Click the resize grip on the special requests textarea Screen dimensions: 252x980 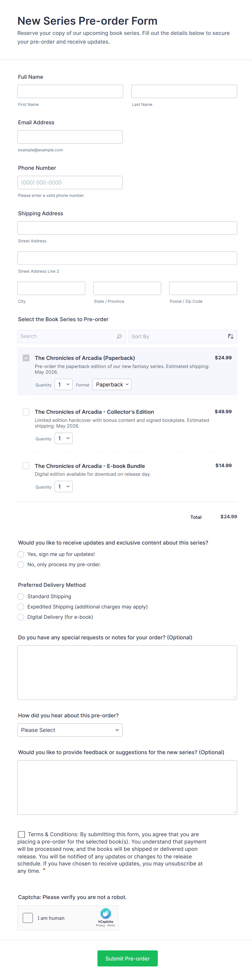[234, 696]
